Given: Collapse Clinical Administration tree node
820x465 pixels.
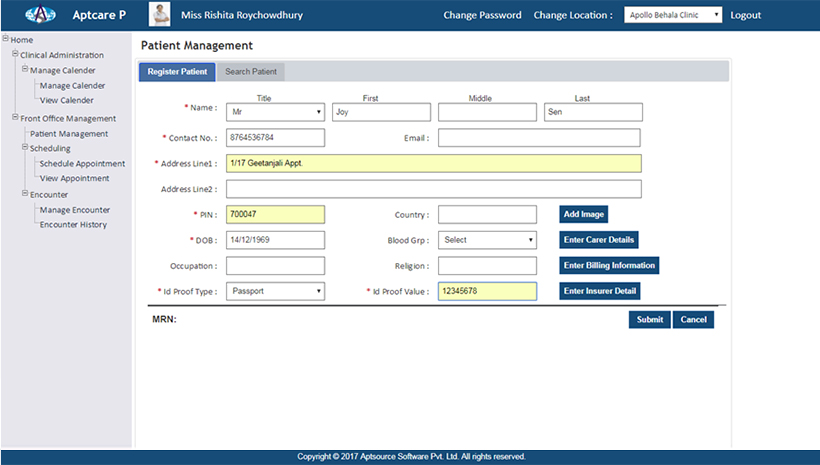Looking at the screenshot, I should pos(15,54).
